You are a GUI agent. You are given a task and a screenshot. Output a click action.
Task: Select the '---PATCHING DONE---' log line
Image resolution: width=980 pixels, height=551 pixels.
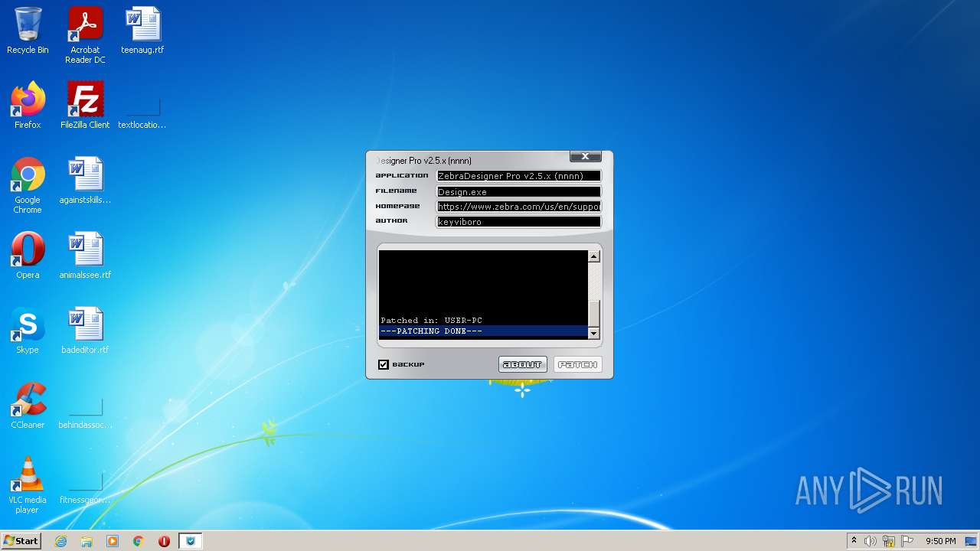(483, 331)
